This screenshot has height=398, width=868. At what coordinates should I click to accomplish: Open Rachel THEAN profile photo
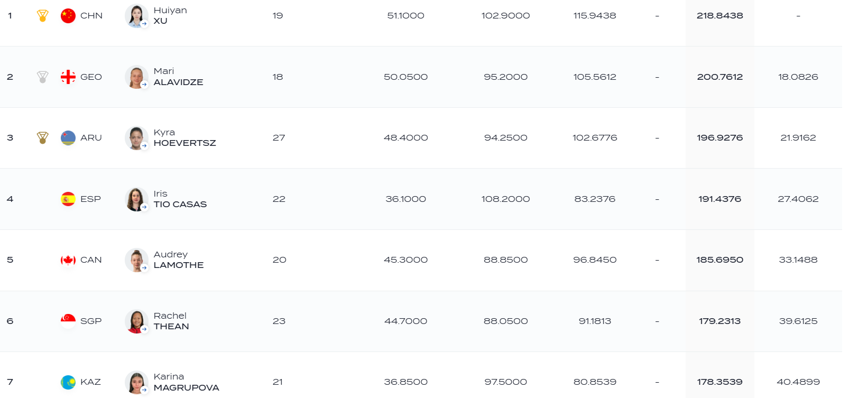coord(136,321)
